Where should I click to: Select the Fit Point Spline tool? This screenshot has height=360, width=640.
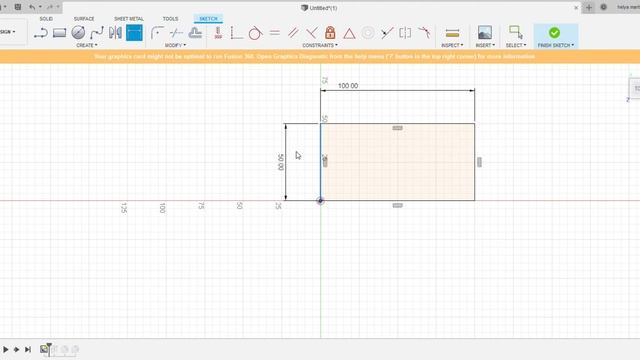[x=97, y=33]
